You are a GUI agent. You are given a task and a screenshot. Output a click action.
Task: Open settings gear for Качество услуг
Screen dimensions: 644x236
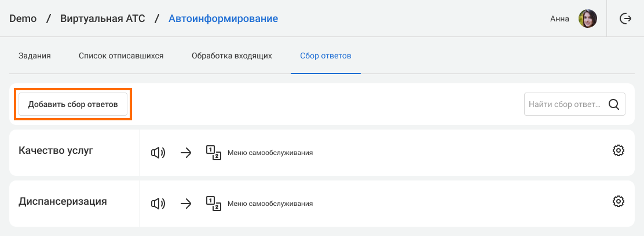tap(619, 151)
